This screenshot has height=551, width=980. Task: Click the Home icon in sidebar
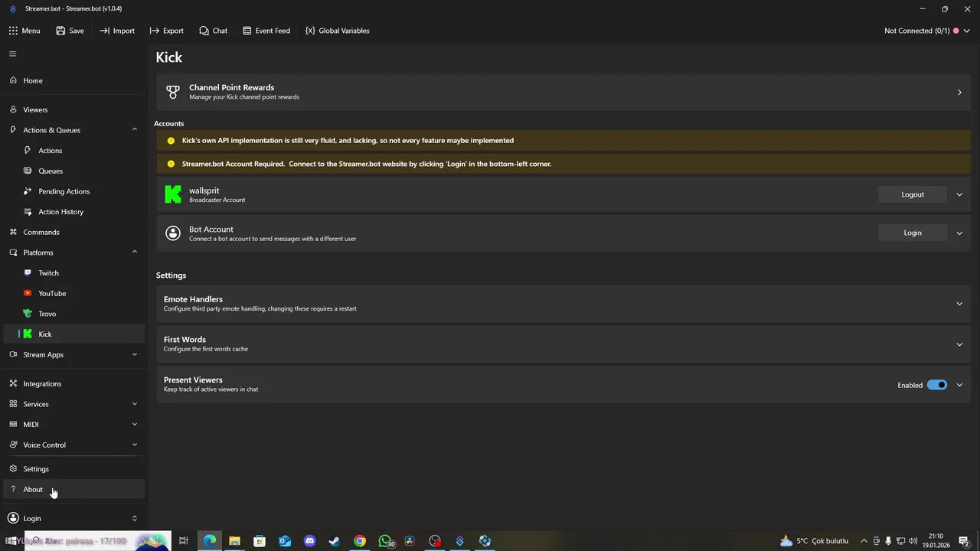tap(13, 80)
